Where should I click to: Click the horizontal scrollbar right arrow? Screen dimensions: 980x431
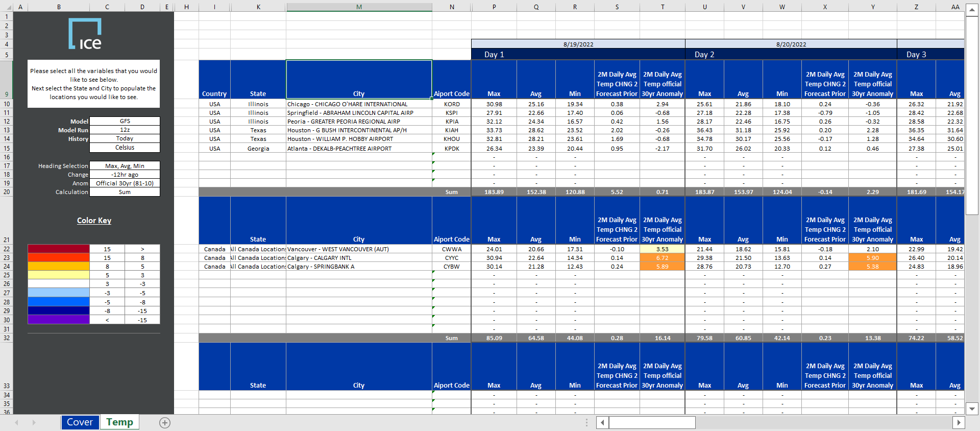pos(959,423)
